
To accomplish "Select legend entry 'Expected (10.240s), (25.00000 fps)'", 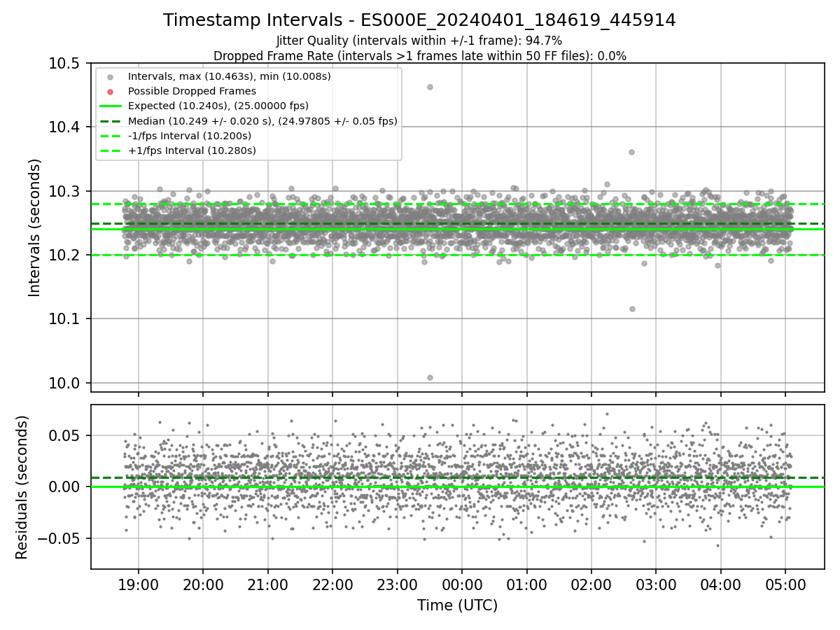I will point(218,106).
